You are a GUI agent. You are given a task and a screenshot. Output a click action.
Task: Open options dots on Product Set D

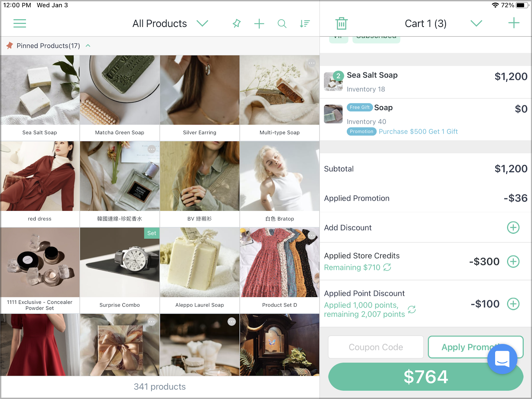[x=312, y=235]
